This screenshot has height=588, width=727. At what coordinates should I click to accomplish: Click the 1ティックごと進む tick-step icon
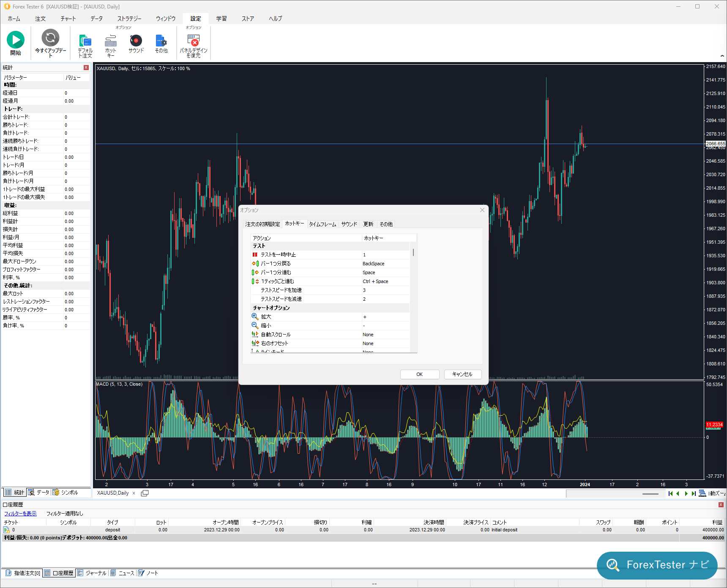pyautogui.click(x=255, y=281)
